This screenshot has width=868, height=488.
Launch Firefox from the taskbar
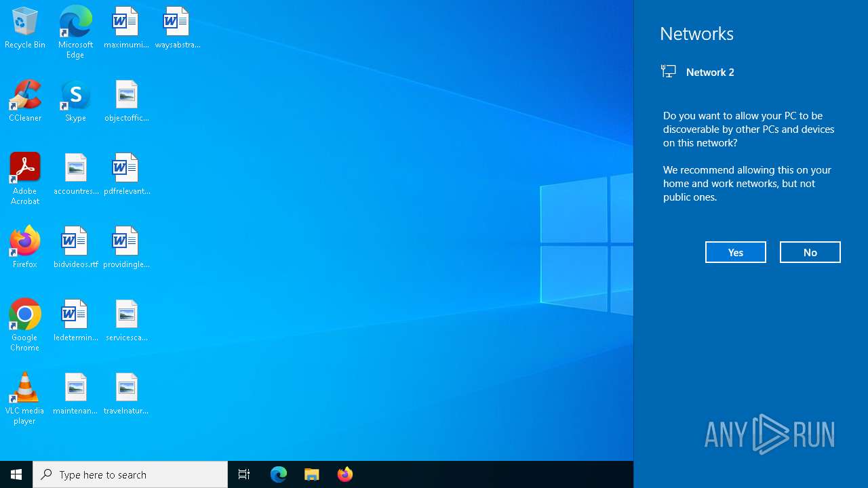coord(345,474)
